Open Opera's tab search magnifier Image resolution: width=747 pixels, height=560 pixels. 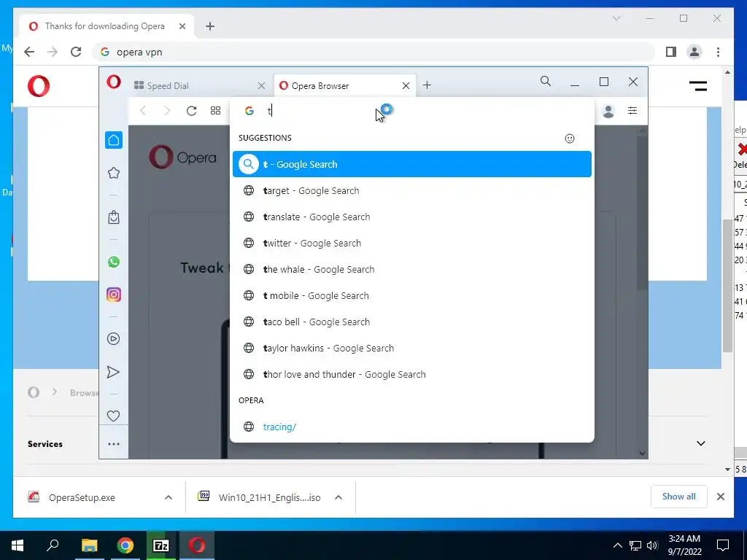pyautogui.click(x=546, y=82)
